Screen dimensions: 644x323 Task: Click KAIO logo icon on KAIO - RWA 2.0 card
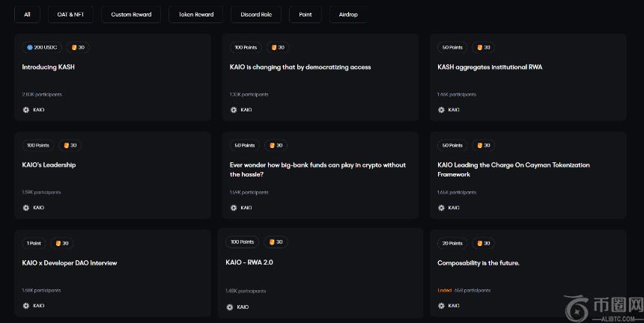pos(230,307)
